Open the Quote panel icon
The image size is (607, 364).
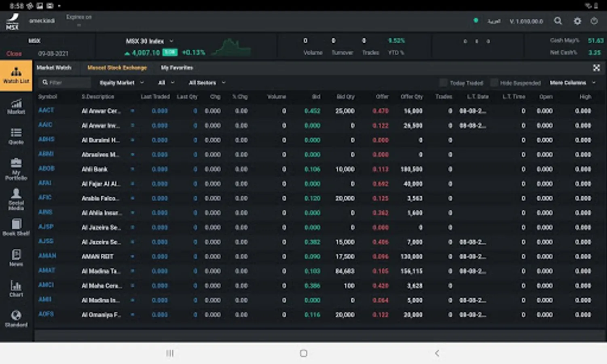(x=16, y=136)
